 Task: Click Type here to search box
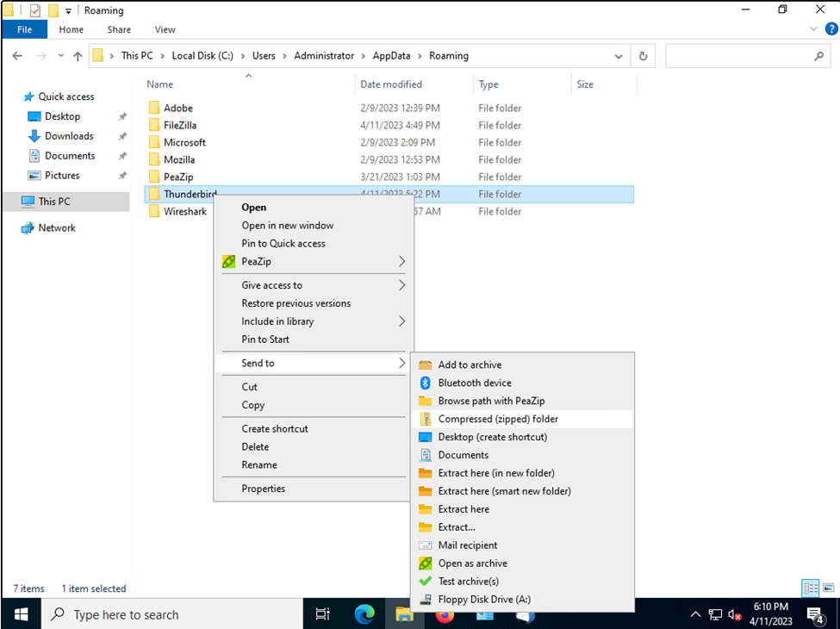click(x=172, y=614)
